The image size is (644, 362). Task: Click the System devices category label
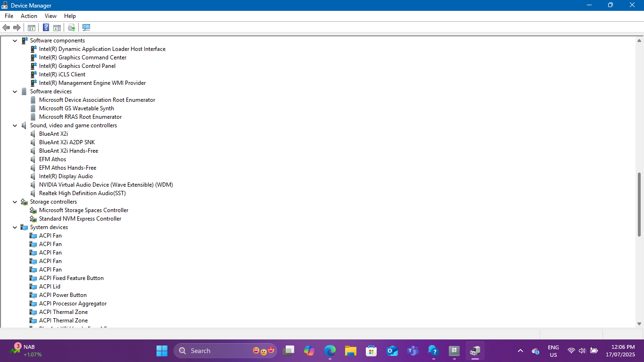[49, 227]
